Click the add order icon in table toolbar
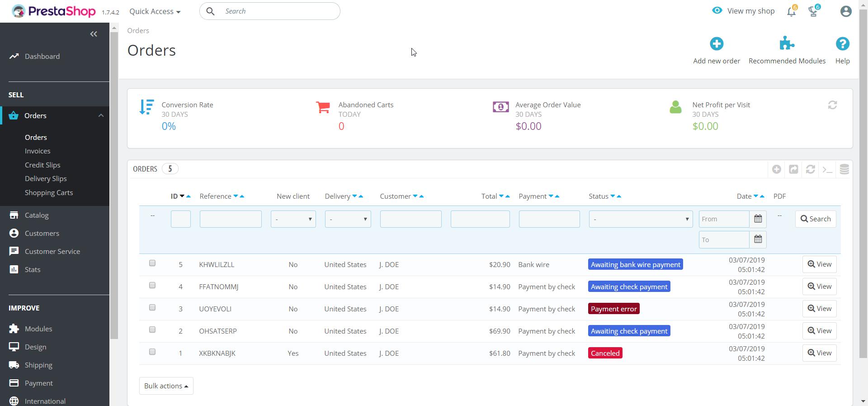 pos(777,169)
